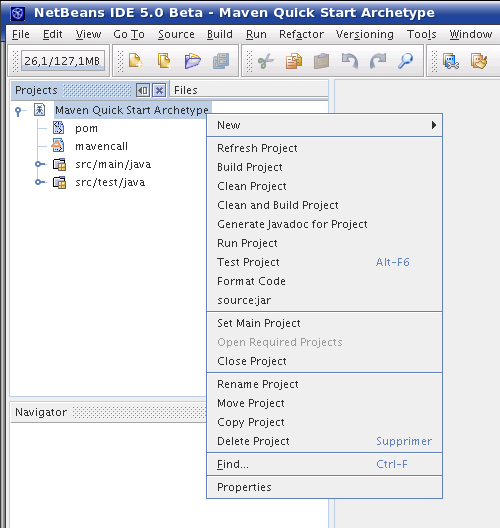Click the Save All toolbar icon
This screenshot has height=528, width=500.
point(221,61)
